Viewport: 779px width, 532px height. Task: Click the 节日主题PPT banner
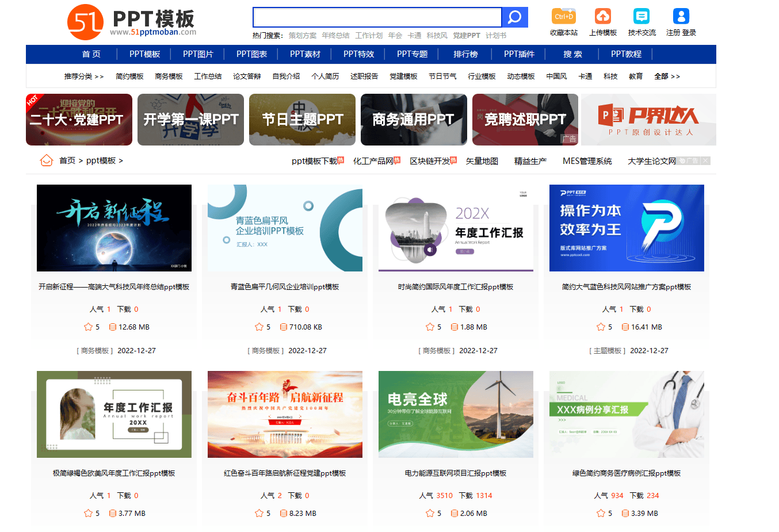(x=302, y=120)
